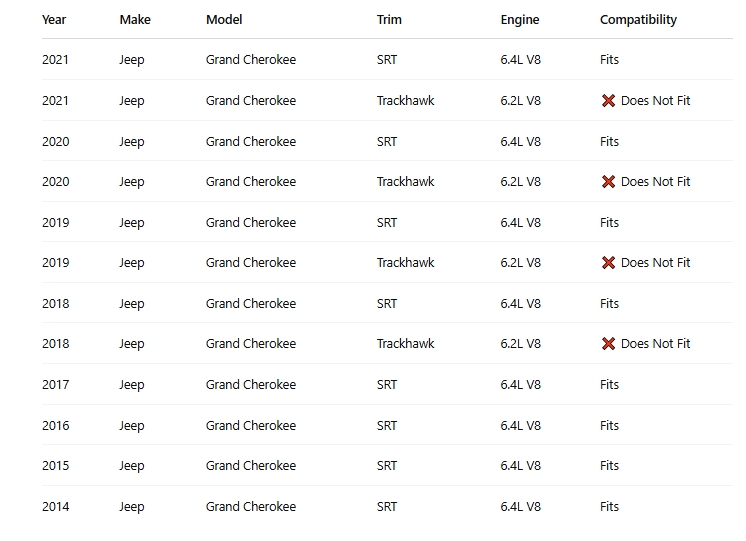Image resolution: width=746 pixels, height=541 pixels.
Task: Click the red X icon in 2020 Trackhawk row
Action: click(x=608, y=182)
